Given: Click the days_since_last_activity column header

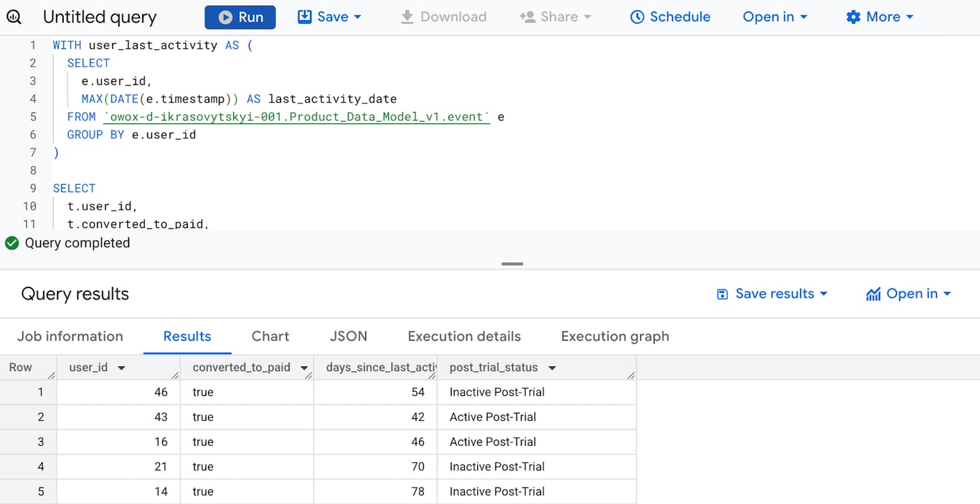Looking at the screenshot, I should pyautogui.click(x=375, y=368).
